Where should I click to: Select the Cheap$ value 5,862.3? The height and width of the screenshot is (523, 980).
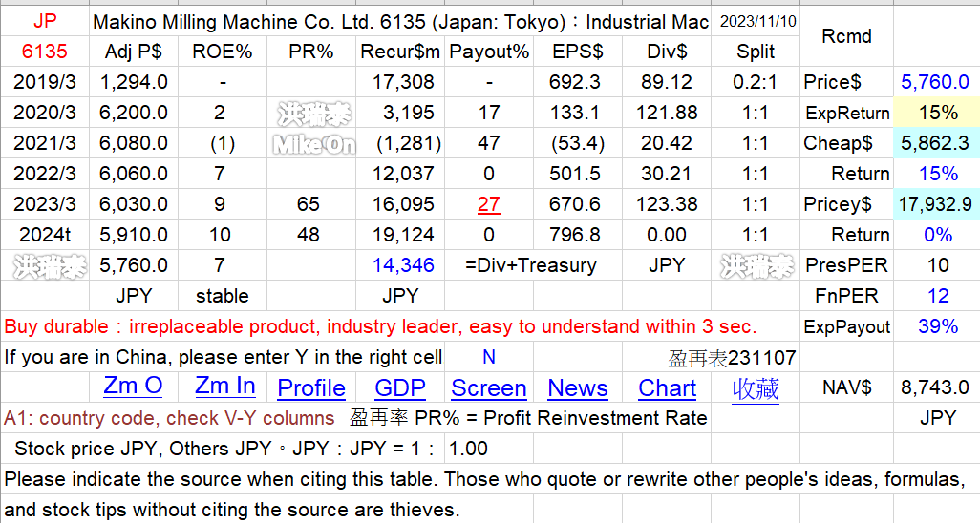935,143
